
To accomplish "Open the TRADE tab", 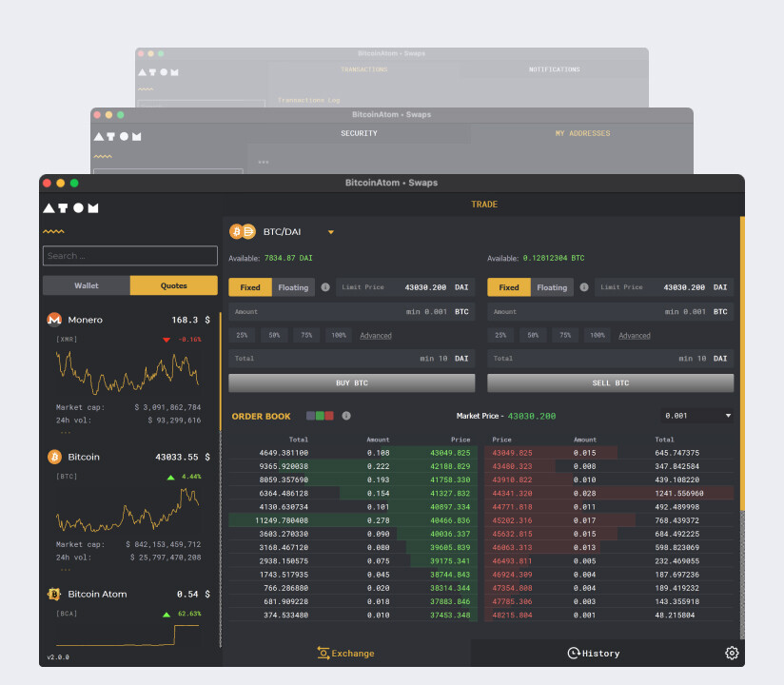I will 484,204.
